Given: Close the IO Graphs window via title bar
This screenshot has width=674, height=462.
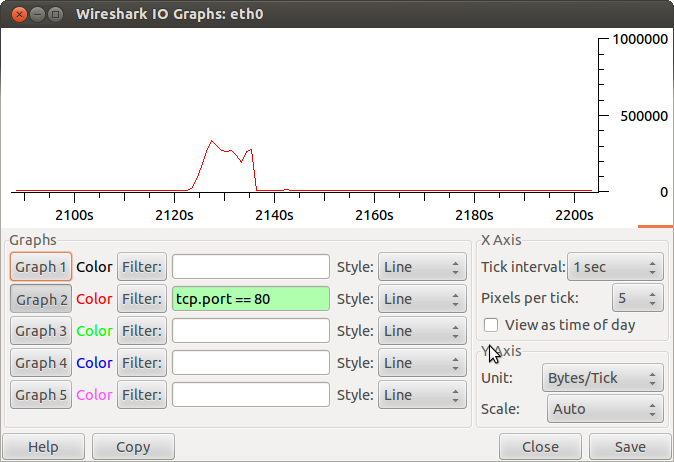Looking at the screenshot, I should point(19,14).
